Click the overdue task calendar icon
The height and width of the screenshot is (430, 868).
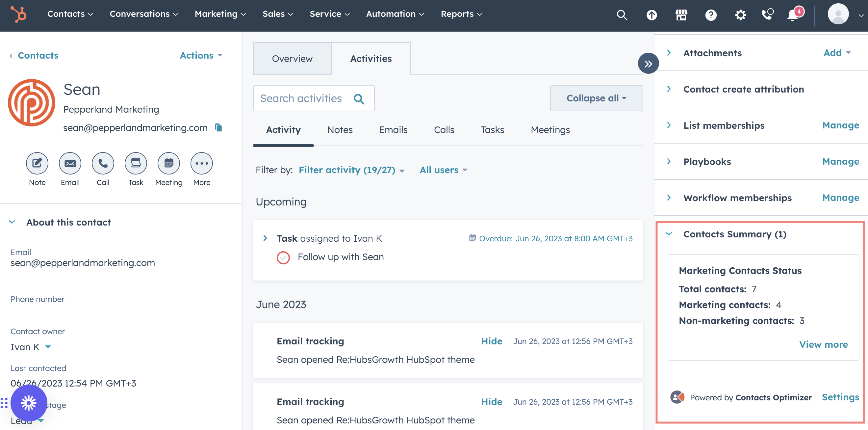[472, 238]
